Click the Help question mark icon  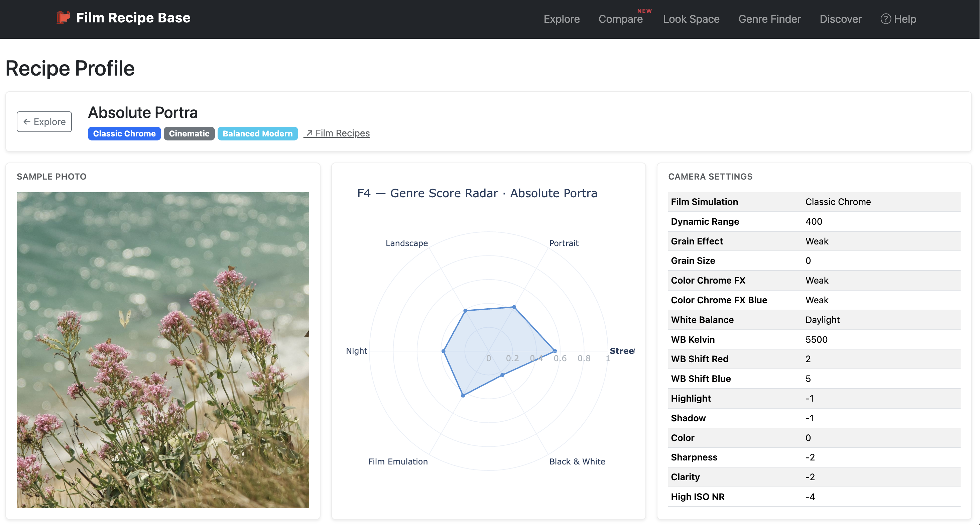coord(885,19)
